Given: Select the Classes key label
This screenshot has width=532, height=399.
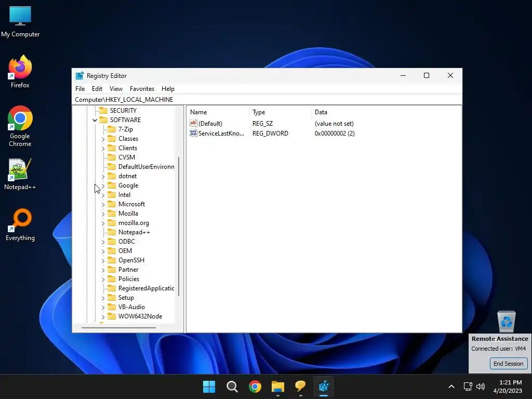Looking at the screenshot, I should (128, 138).
